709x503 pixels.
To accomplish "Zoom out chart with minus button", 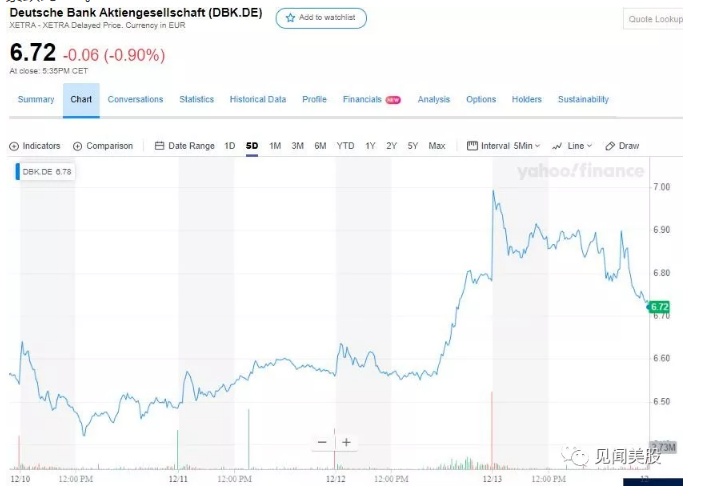I will tap(322, 442).
